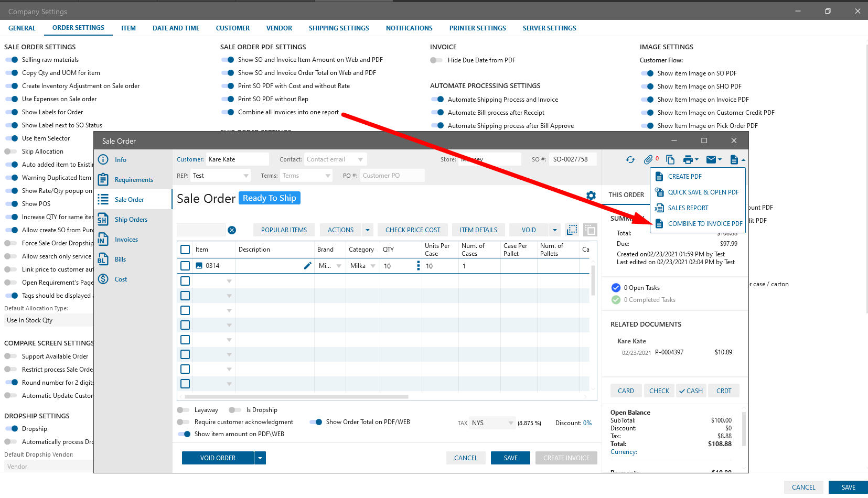Enable the Is Dropship switch
The width and height of the screenshot is (868, 498).
235,410
